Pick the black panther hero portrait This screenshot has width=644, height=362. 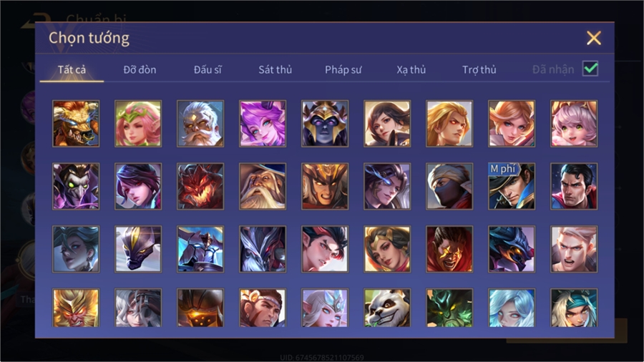click(x=138, y=249)
